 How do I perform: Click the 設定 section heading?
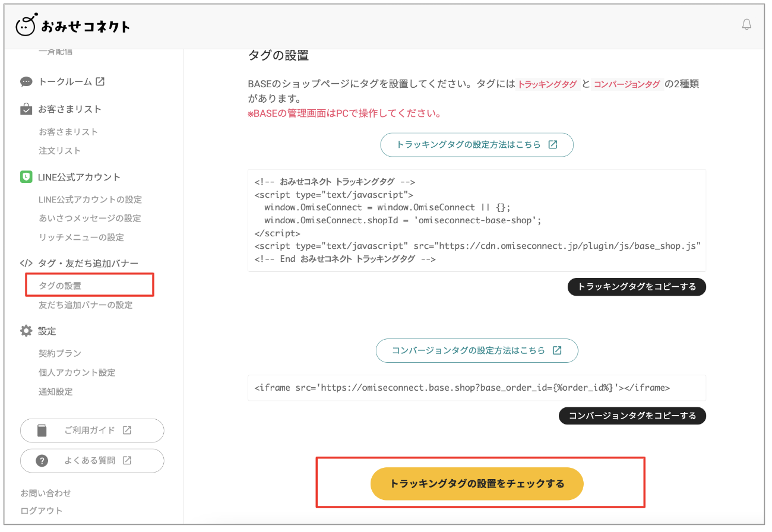47,331
